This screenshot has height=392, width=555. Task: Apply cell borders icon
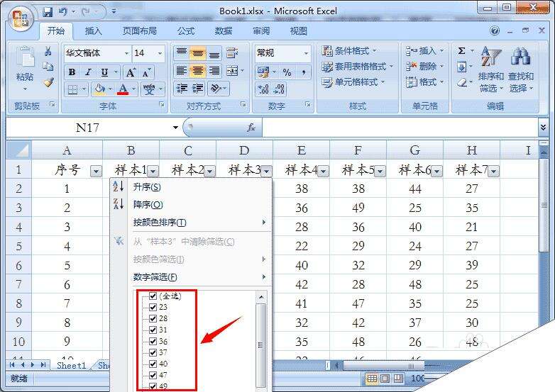72,89
